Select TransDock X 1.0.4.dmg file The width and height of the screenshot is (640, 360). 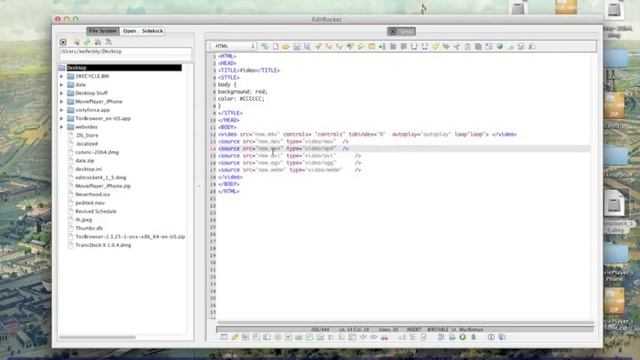103,245
